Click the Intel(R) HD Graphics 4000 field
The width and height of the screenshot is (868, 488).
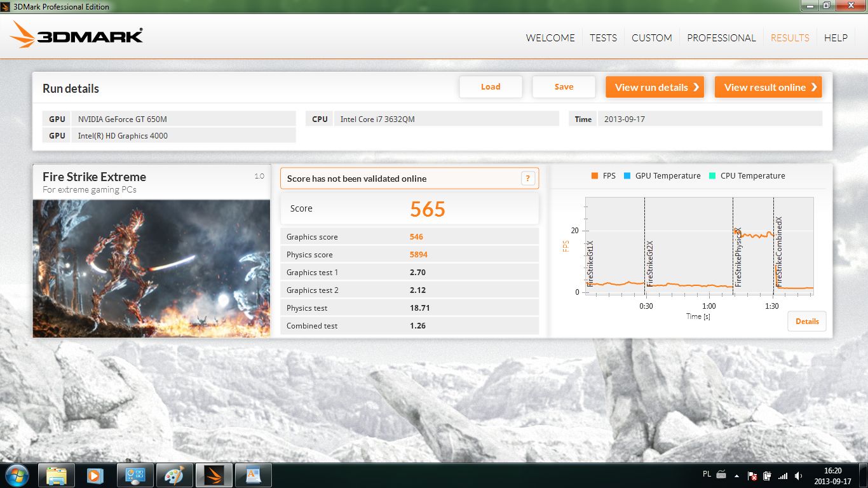[184, 135]
